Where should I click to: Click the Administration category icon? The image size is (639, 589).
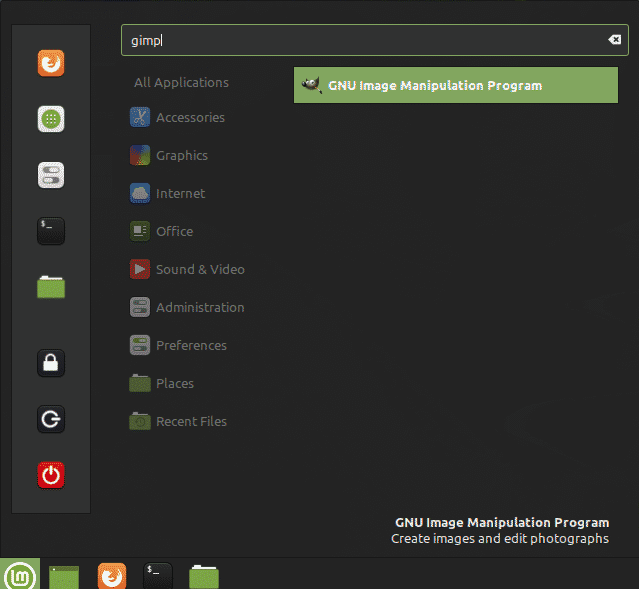[140, 307]
